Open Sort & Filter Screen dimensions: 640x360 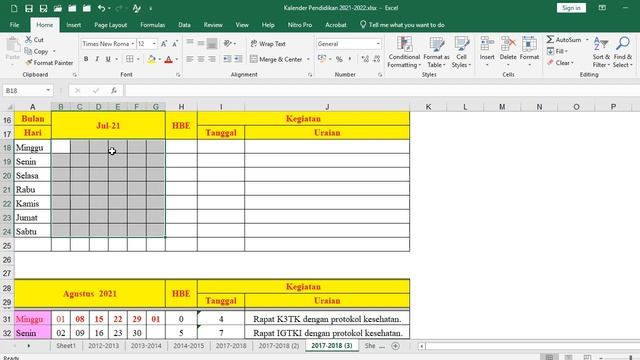[x=601, y=52]
